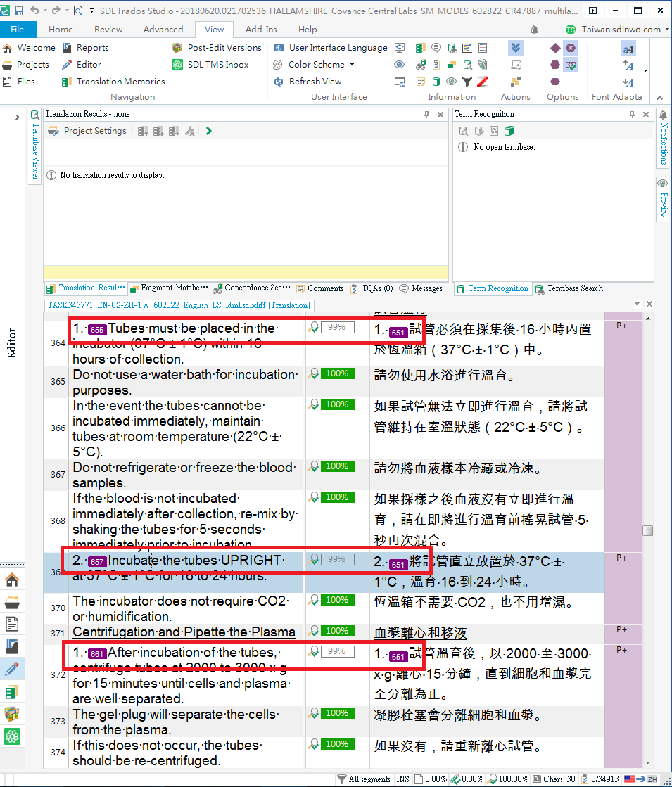Screen dimensions: 672x787
Task: Toggle the INS insert mode indicator
Action: 402,779
